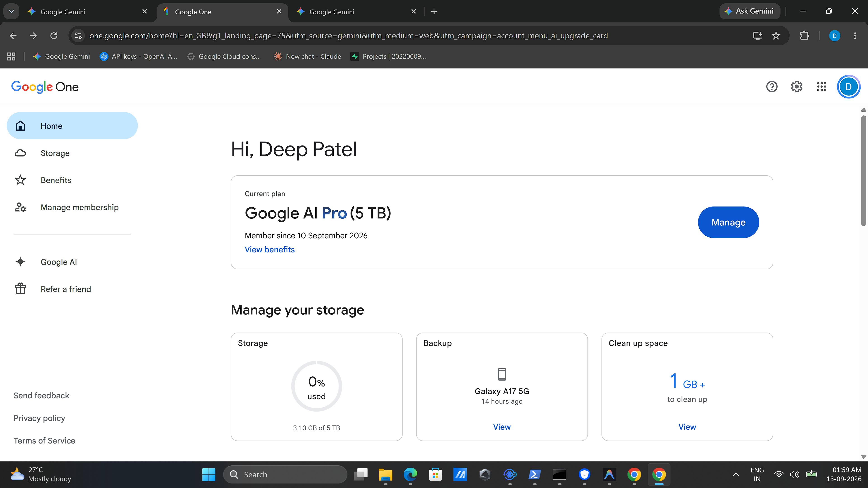Expand the tab search dropdown arrow

click(12, 12)
